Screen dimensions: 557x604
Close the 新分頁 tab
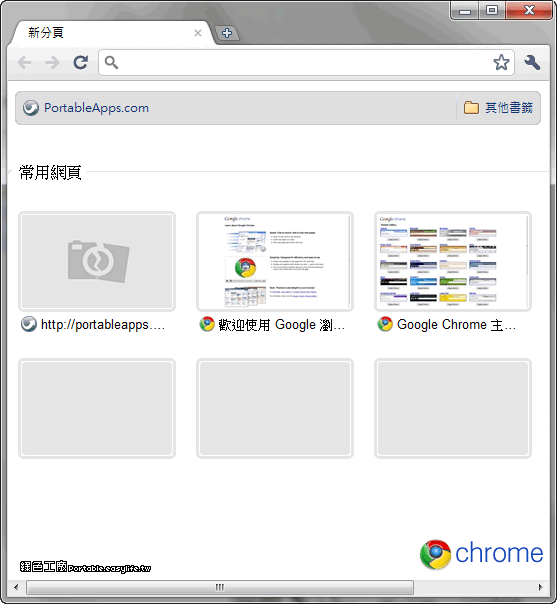click(198, 33)
